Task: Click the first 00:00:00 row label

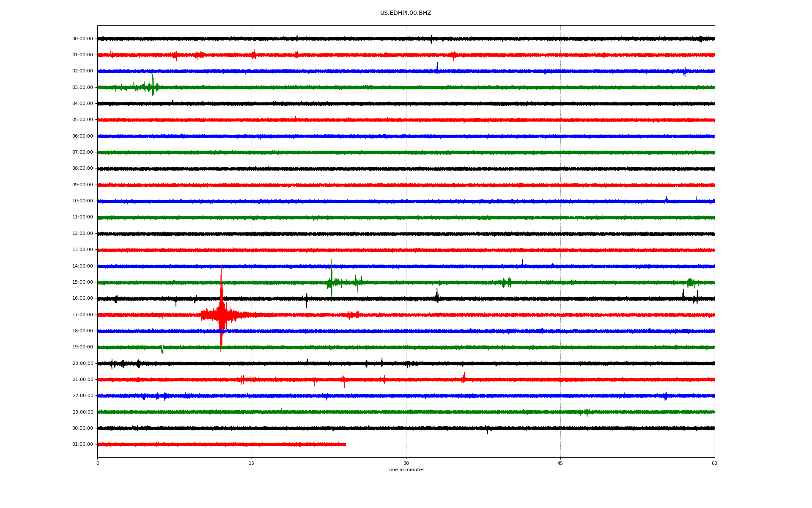Action: tap(82, 39)
